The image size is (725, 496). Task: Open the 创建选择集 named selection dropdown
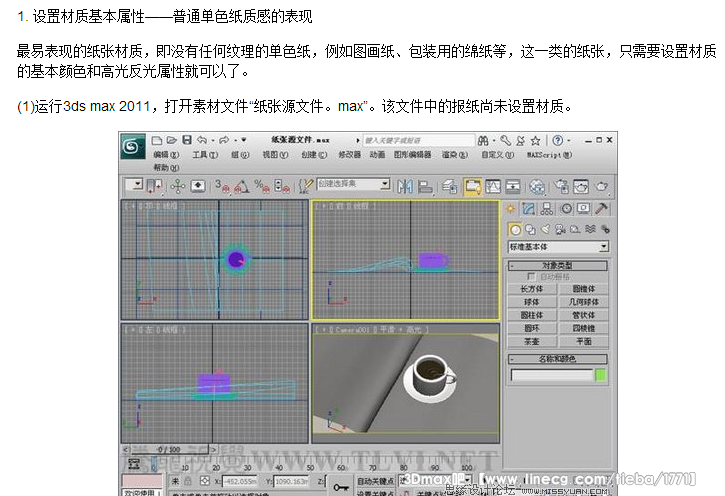353,184
